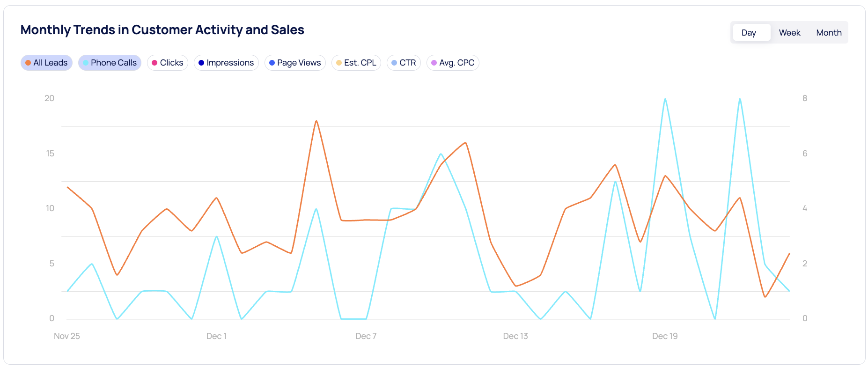The height and width of the screenshot is (368, 868).
Task: Click the yellow Est. CPL legend dot
Action: (x=338, y=62)
